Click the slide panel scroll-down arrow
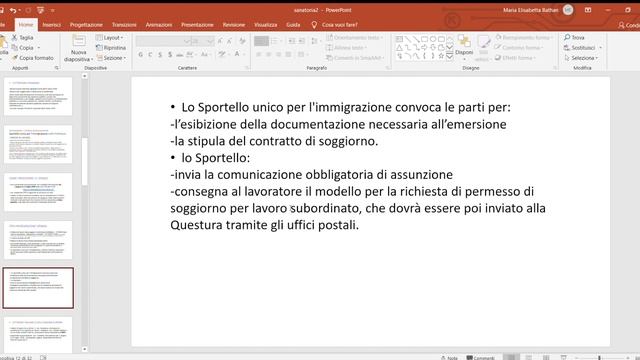 84,349
